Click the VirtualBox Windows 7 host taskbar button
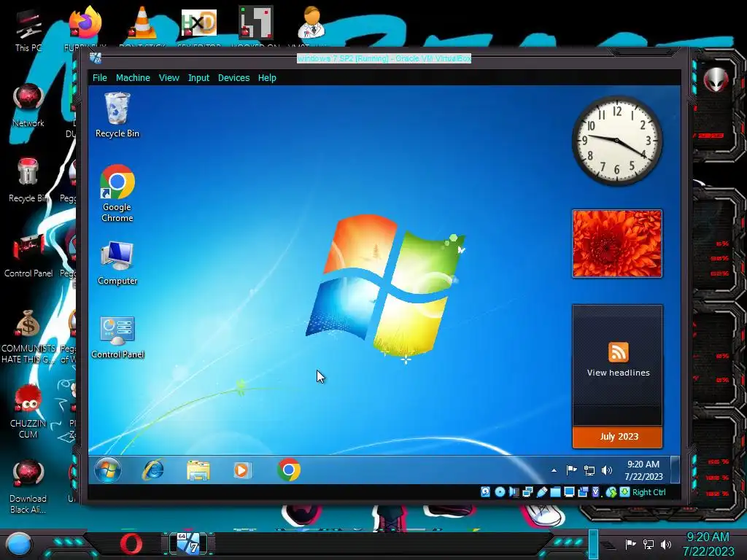Viewport: 747px width, 560px height. point(187,543)
